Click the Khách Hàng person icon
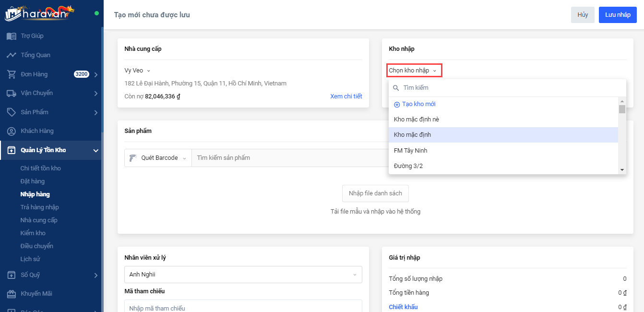 coord(12,131)
